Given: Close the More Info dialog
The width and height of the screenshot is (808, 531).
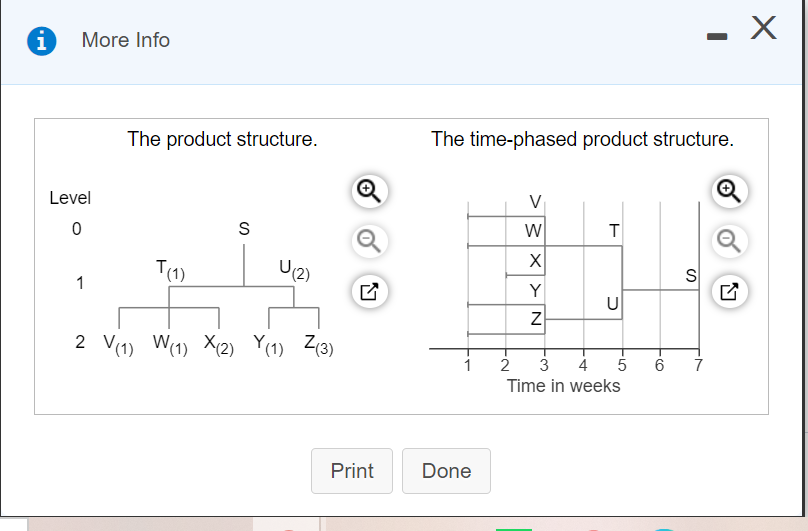Looking at the screenshot, I should tap(762, 30).
